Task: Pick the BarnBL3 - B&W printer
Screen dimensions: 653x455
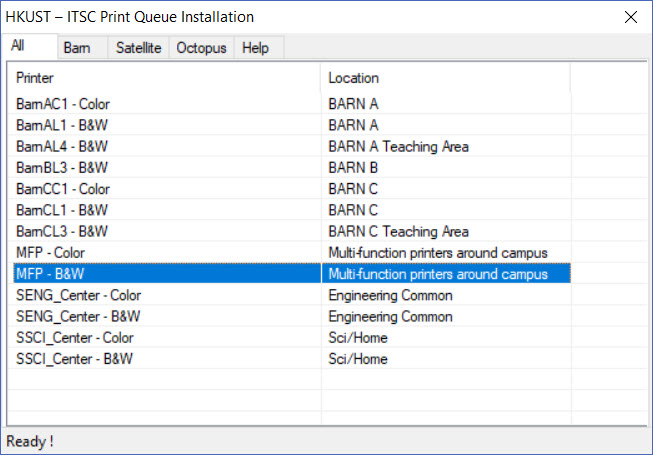Action: point(62,167)
